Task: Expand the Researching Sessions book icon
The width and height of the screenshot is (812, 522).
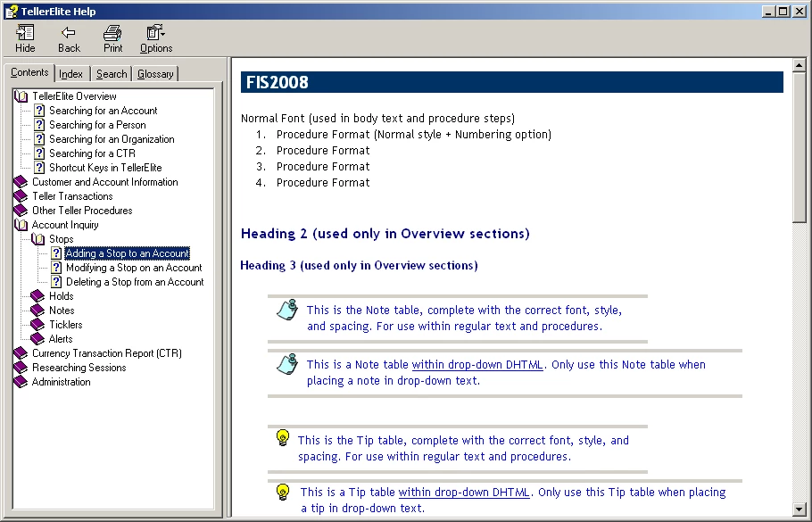Action: click(21, 367)
